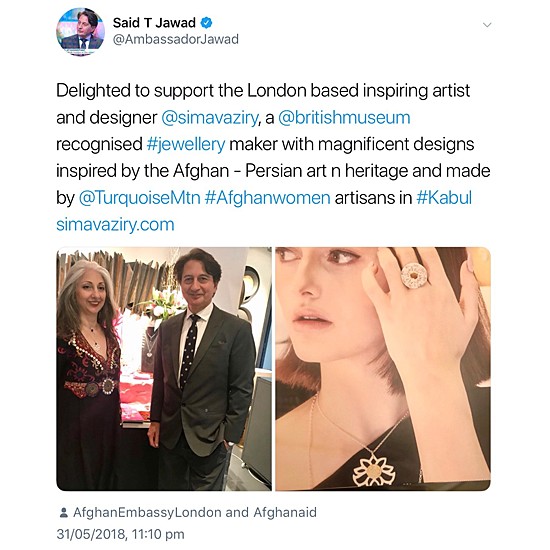Open the @TurquoiseMtn mention

coord(139,198)
